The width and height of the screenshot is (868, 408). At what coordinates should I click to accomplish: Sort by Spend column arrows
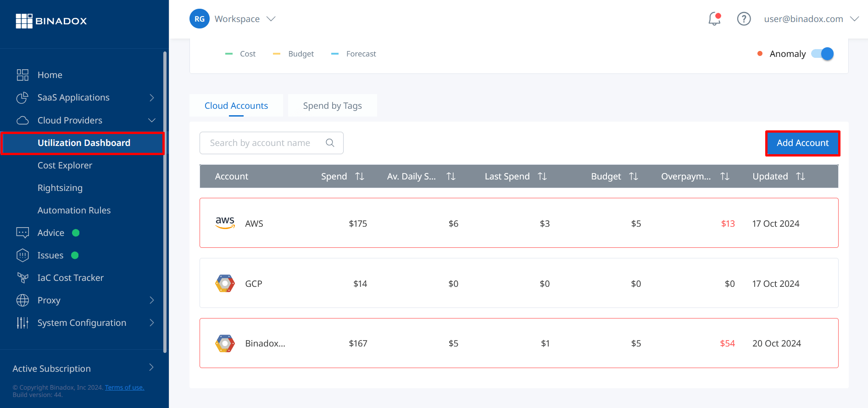click(x=360, y=176)
